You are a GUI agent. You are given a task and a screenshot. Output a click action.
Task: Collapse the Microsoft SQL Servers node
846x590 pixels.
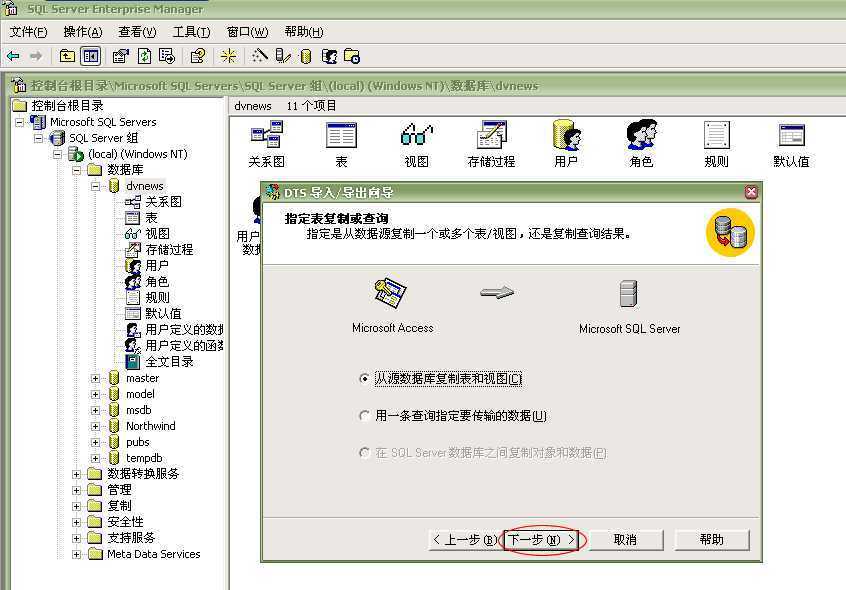tap(19, 122)
